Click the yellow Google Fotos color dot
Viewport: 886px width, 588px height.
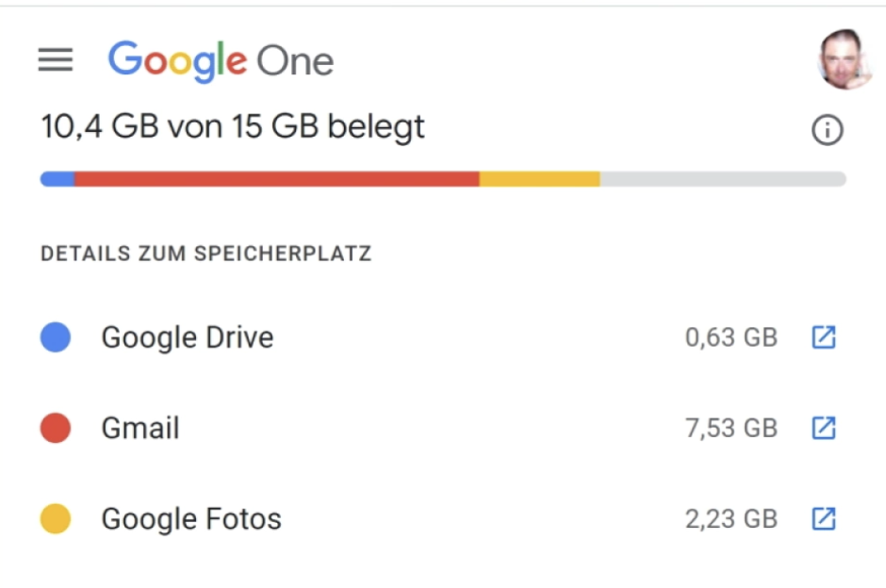(56, 519)
